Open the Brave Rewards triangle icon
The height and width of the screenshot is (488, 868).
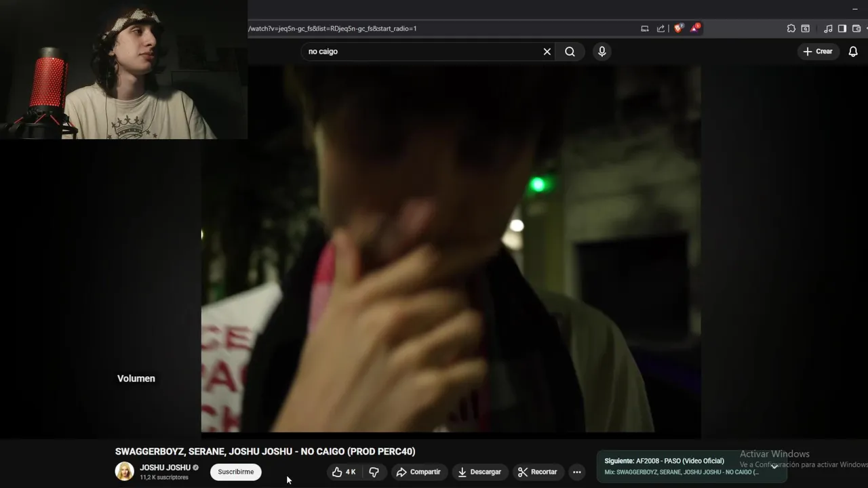tap(695, 28)
